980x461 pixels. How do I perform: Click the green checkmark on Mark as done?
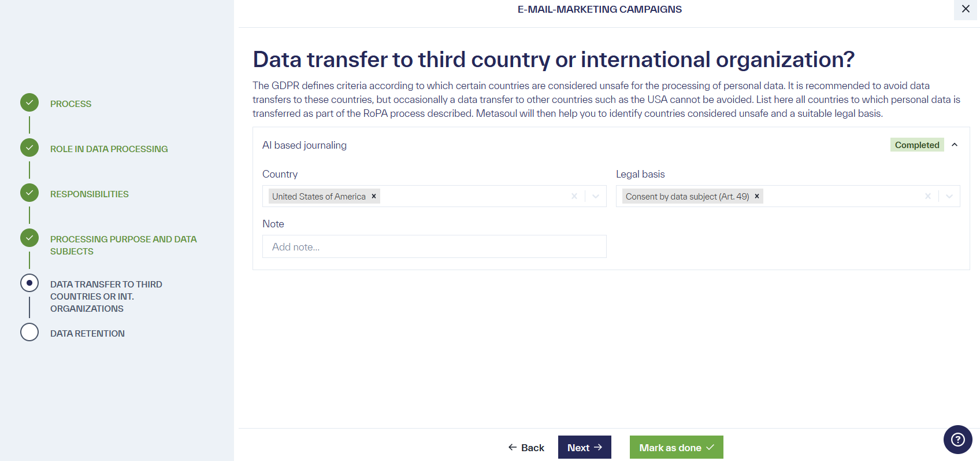pyautogui.click(x=710, y=447)
